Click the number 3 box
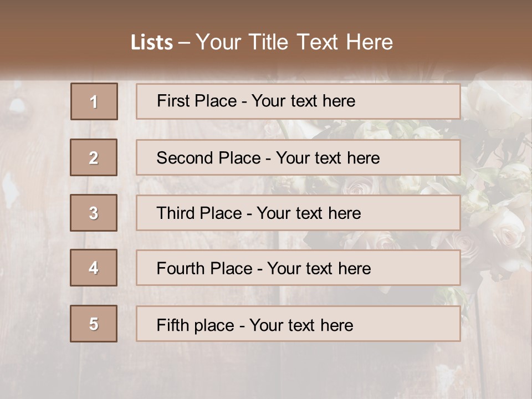Image resolution: width=532 pixels, height=399 pixels. (94, 213)
